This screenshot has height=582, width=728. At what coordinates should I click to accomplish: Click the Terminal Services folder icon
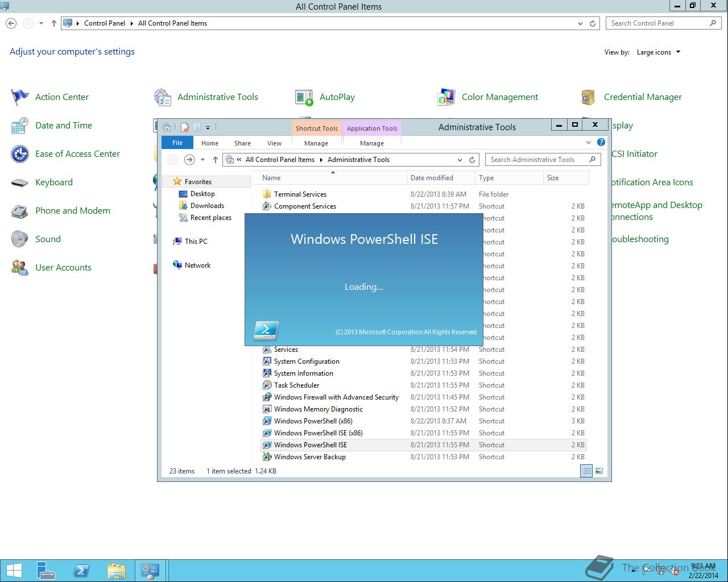pos(267,194)
